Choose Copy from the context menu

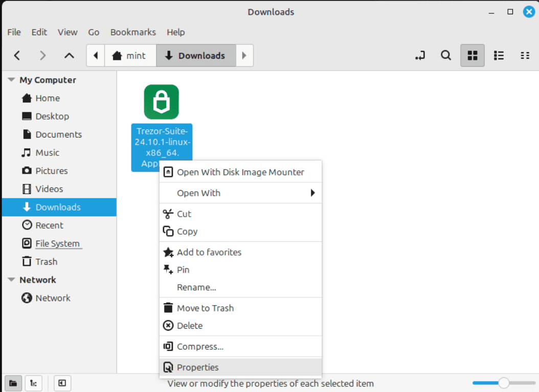click(241, 232)
